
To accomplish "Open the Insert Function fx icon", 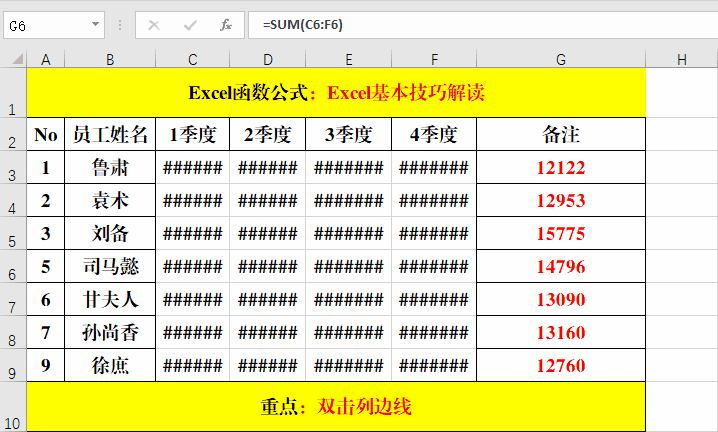I will coord(226,25).
